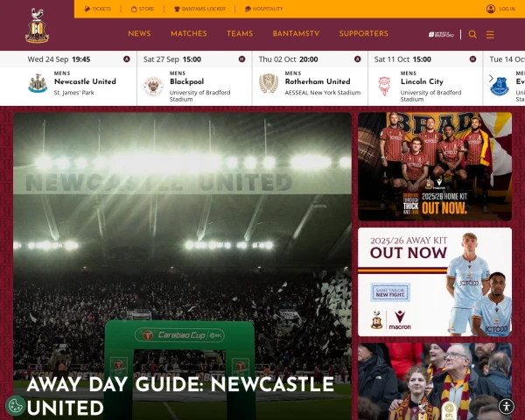
Task: Open the Hospitality link
Action: click(263, 9)
